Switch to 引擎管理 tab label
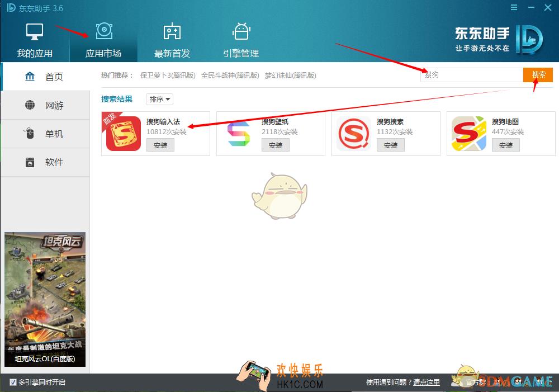This screenshot has height=392, width=559. point(241,54)
